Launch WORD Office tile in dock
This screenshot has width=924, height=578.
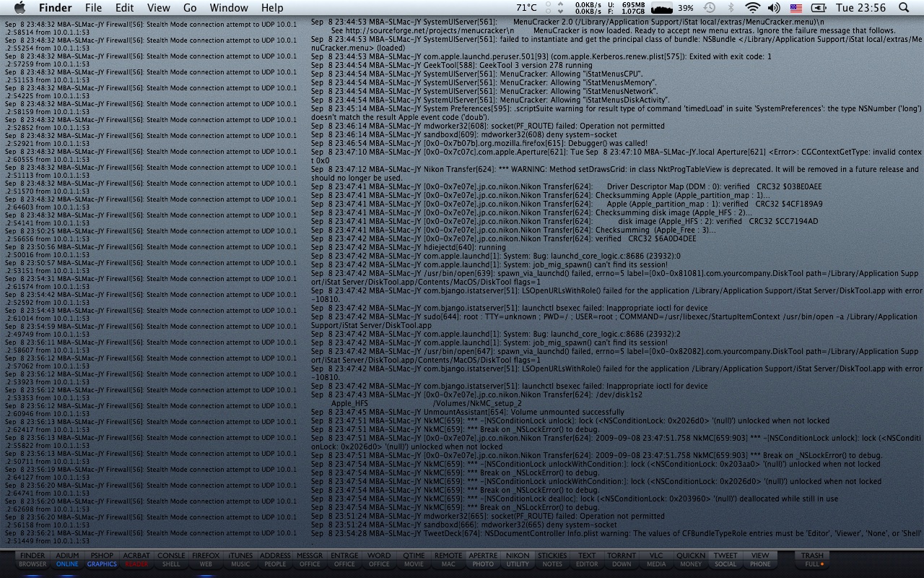(379, 560)
